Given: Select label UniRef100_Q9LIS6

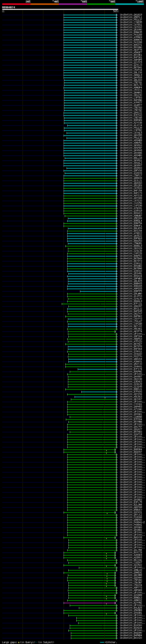Looking at the screenshot, I should point(131,72).
